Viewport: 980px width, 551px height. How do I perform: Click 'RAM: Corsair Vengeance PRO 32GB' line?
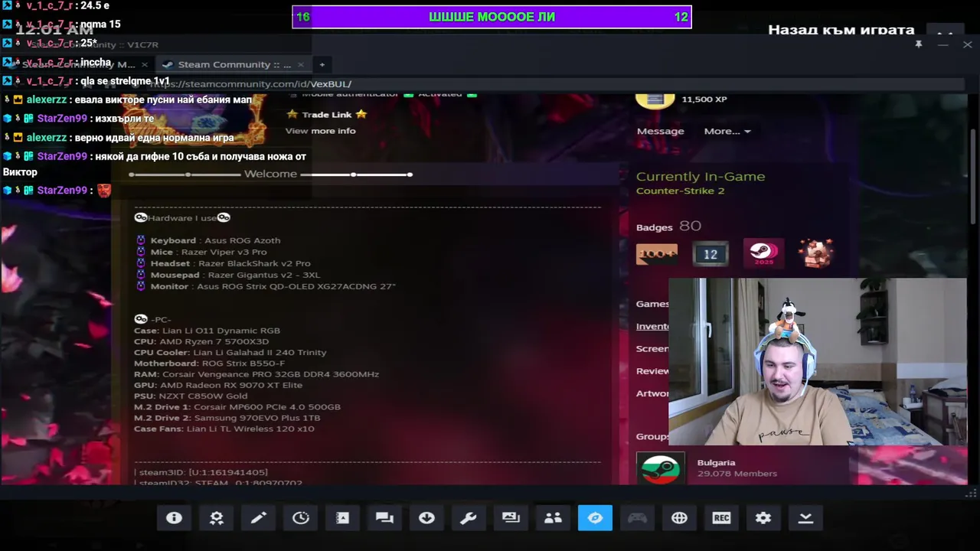[256, 374]
